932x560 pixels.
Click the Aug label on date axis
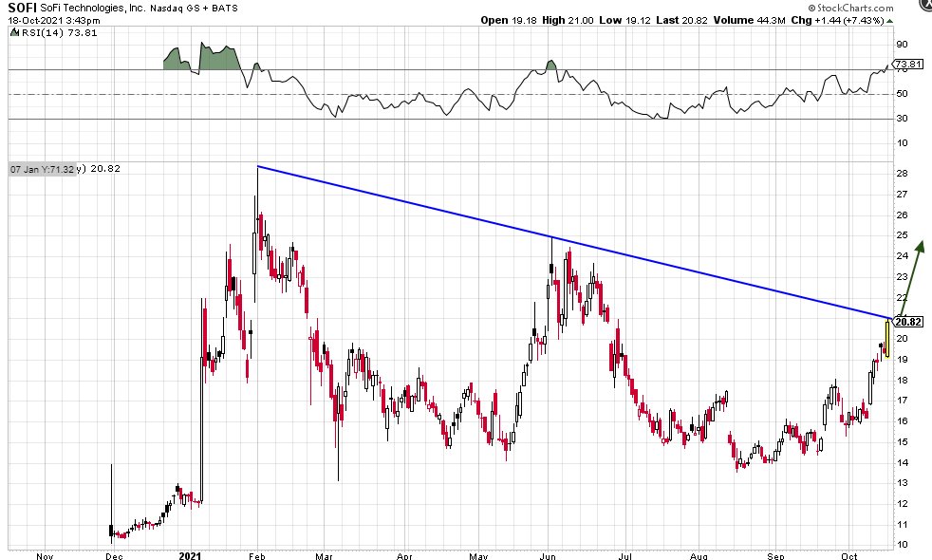699,556
